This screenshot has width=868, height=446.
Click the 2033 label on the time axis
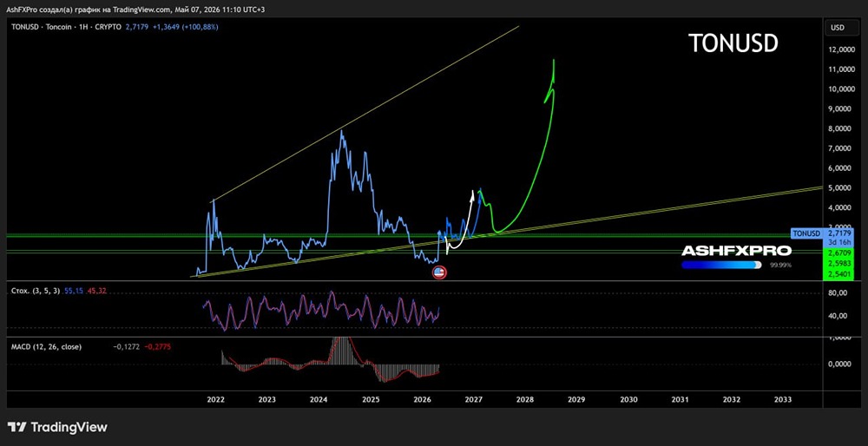(x=783, y=399)
